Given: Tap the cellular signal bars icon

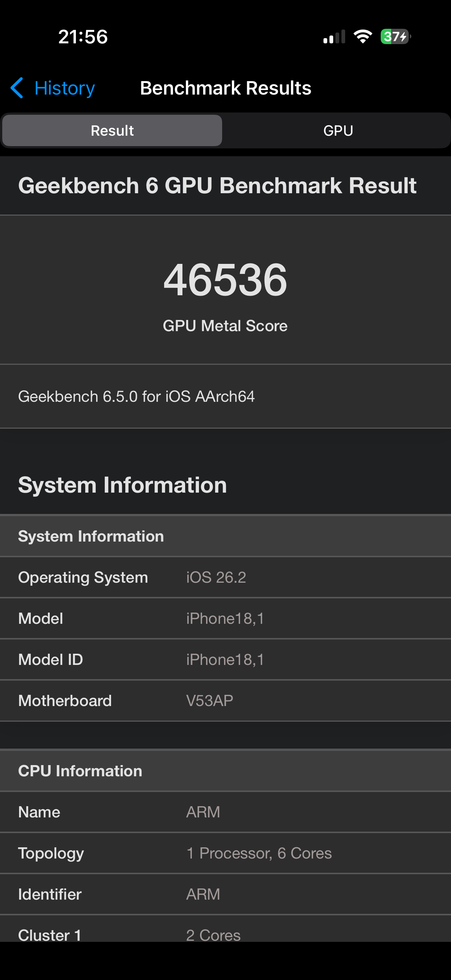Looking at the screenshot, I should click(334, 37).
